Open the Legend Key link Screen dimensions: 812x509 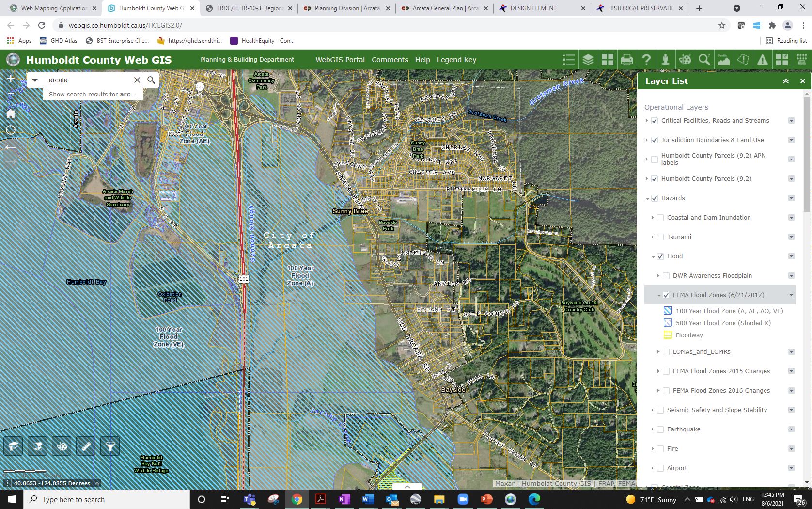tap(456, 60)
